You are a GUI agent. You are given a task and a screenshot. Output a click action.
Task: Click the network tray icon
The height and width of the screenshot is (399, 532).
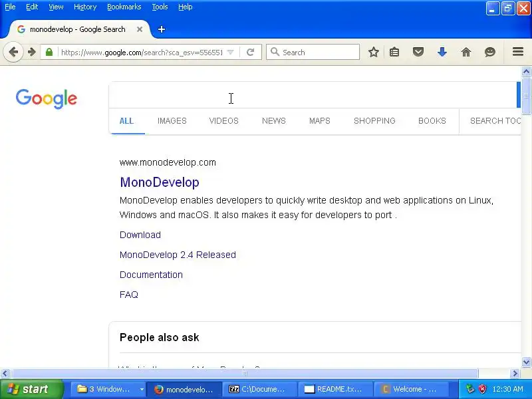470,389
